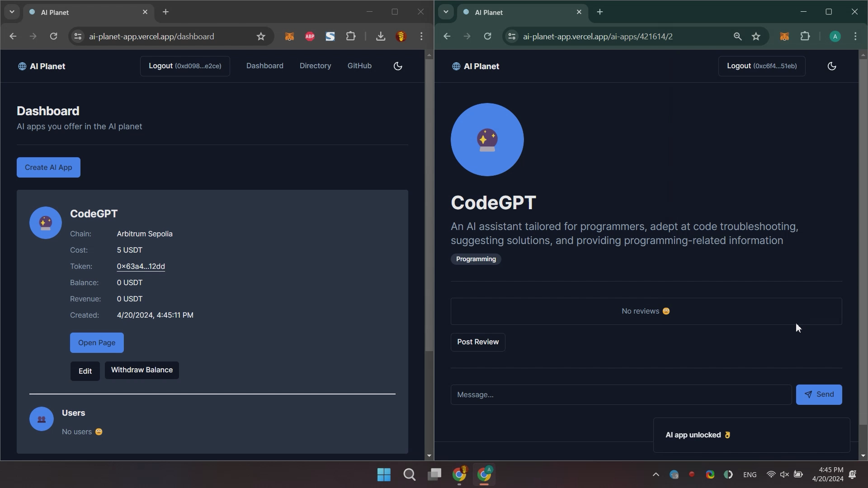Open extensions puzzle icon in left browser

[x=351, y=37]
